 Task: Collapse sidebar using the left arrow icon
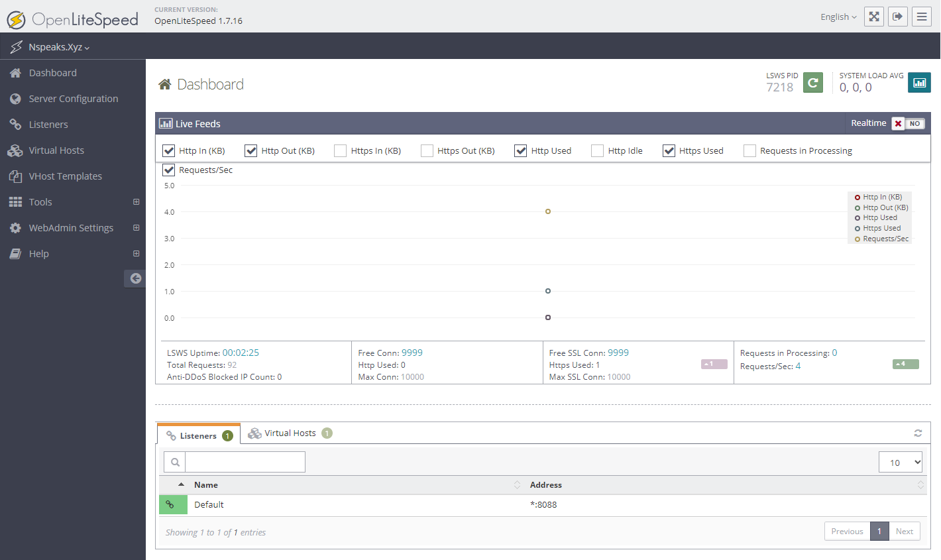[135, 278]
